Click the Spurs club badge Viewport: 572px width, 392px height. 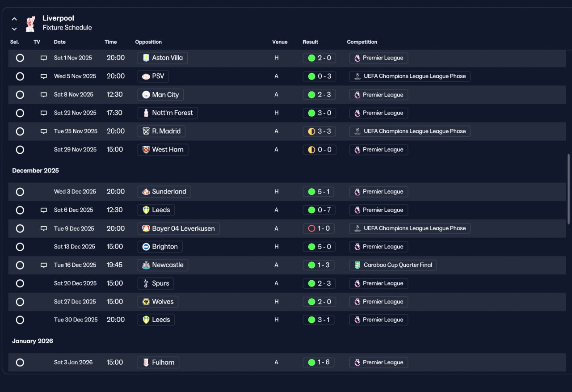(x=146, y=283)
